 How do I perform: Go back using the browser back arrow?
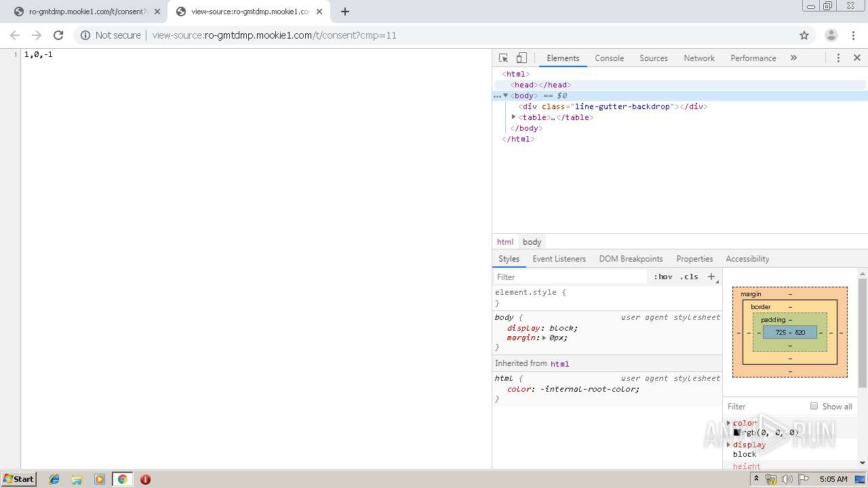(x=15, y=35)
